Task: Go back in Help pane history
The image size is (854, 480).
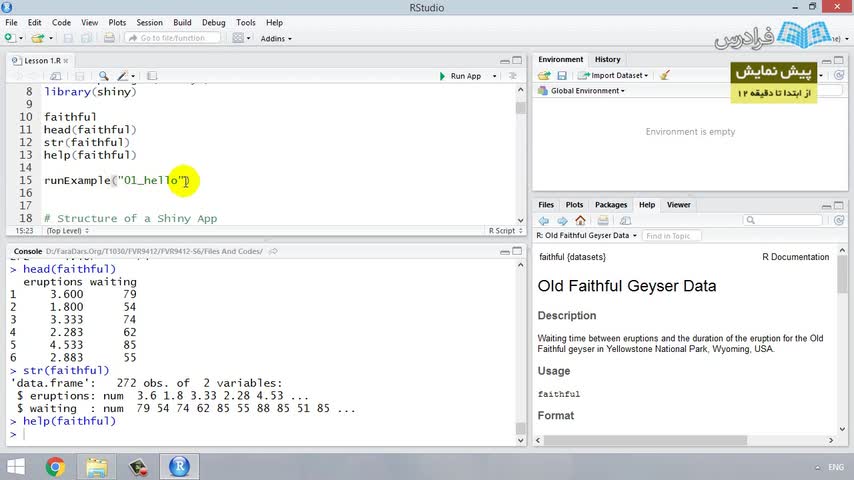Action: [544, 221]
